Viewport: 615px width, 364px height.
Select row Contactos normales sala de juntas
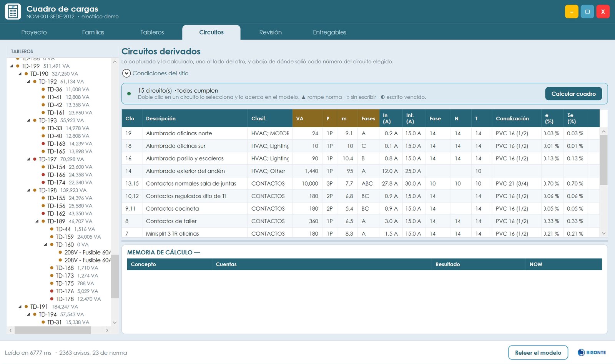tap(361, 183)
